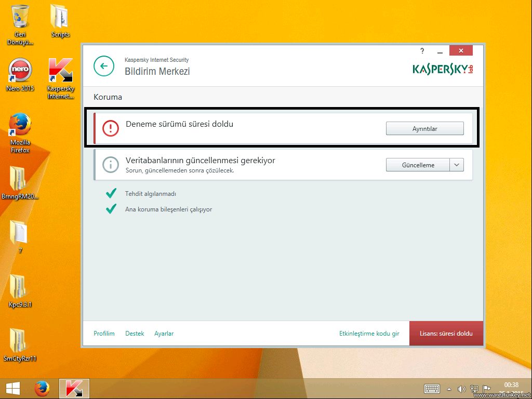Click Etkinleştirme kodu gir link
The width and height of the screenshot is (532, 399).
tap(369, 334)
